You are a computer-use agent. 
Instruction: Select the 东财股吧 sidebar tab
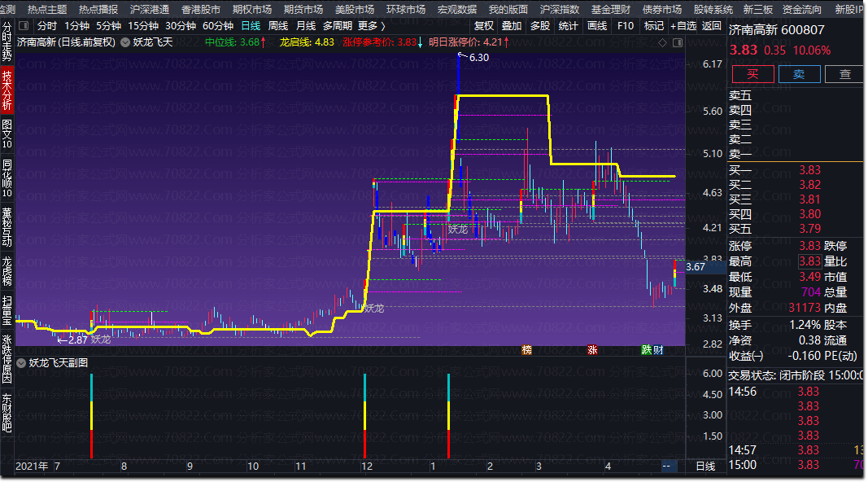tap(7, 414)
